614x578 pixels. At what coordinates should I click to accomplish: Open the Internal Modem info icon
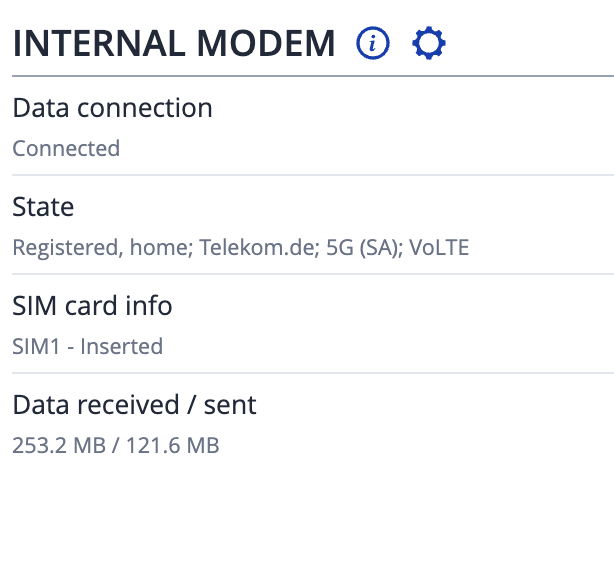coord(373,43)
